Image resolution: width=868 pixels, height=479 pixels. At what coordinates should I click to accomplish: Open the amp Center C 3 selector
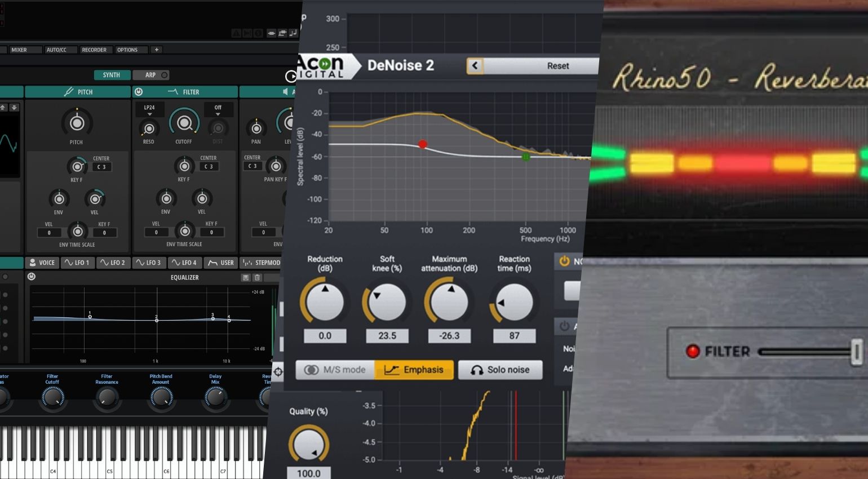[x=252, y=166]
